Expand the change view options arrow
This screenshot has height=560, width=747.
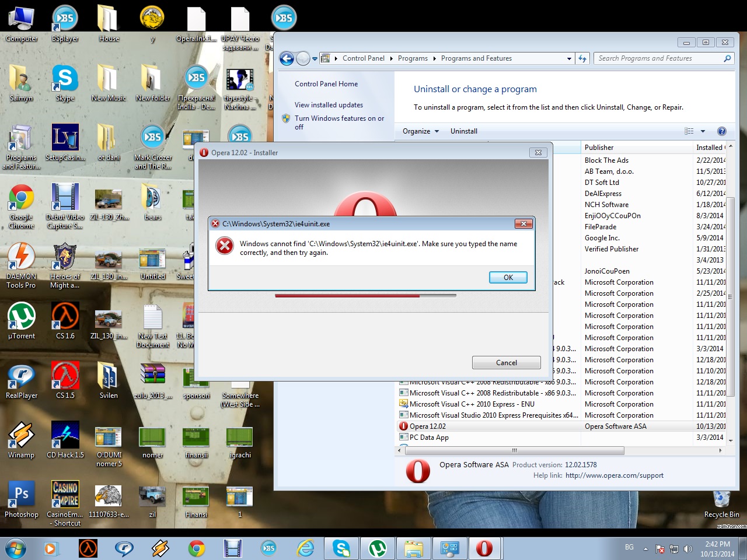pyautogui.click(x=703, y=131)
